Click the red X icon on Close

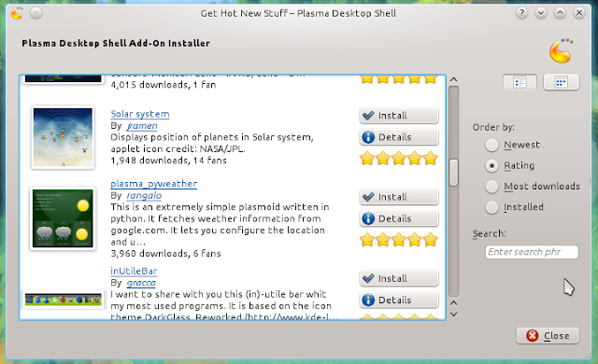coord(533,336)
